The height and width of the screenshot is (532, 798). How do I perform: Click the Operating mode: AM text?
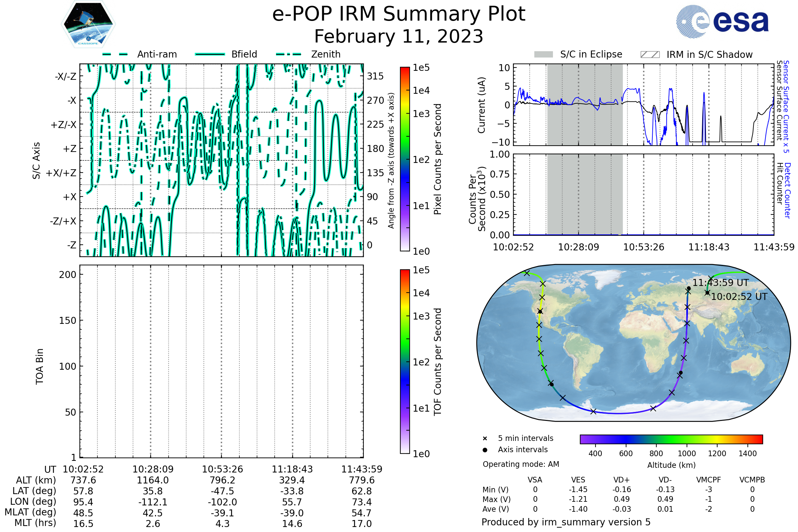pyautogui.click(x=521, y=464)
